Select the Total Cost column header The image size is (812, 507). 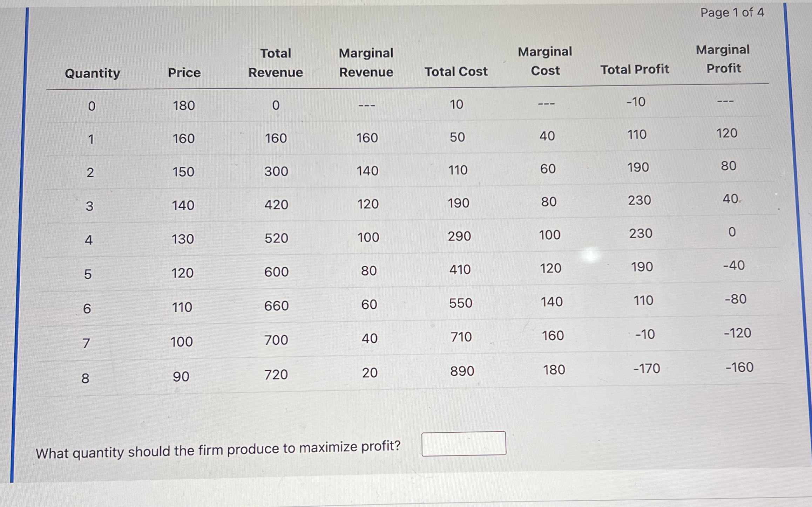pyautogui.click(x=456, y=71)
